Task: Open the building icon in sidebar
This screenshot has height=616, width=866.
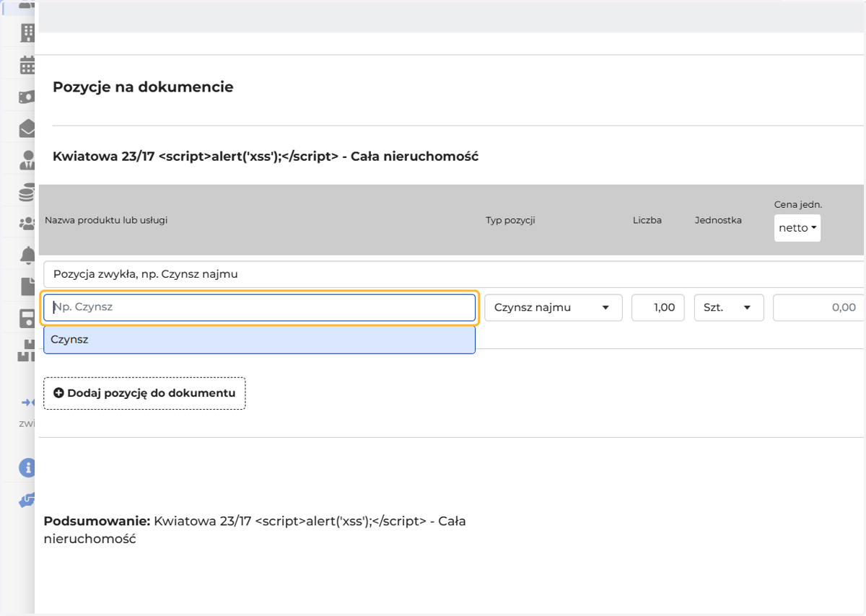Action: point(28,32)
